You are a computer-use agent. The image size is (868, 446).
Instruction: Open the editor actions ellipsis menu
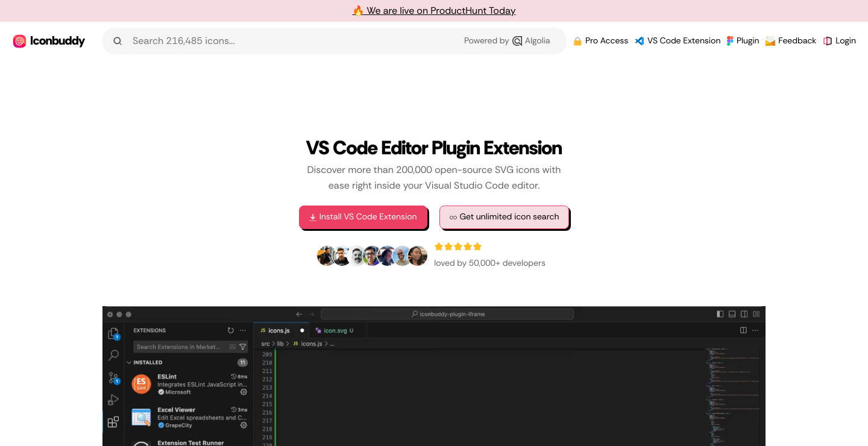[755, 330]
